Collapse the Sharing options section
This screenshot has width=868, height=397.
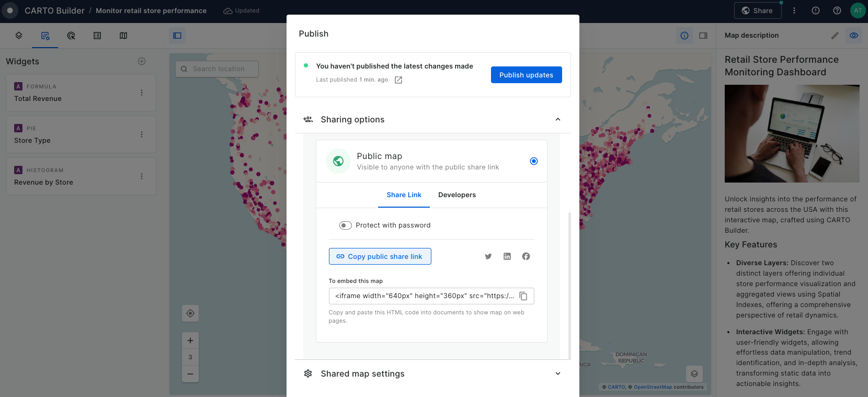coord(558,119)
